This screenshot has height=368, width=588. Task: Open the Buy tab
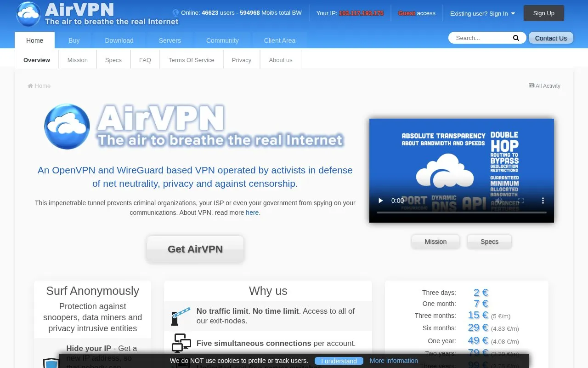(74, 40)
